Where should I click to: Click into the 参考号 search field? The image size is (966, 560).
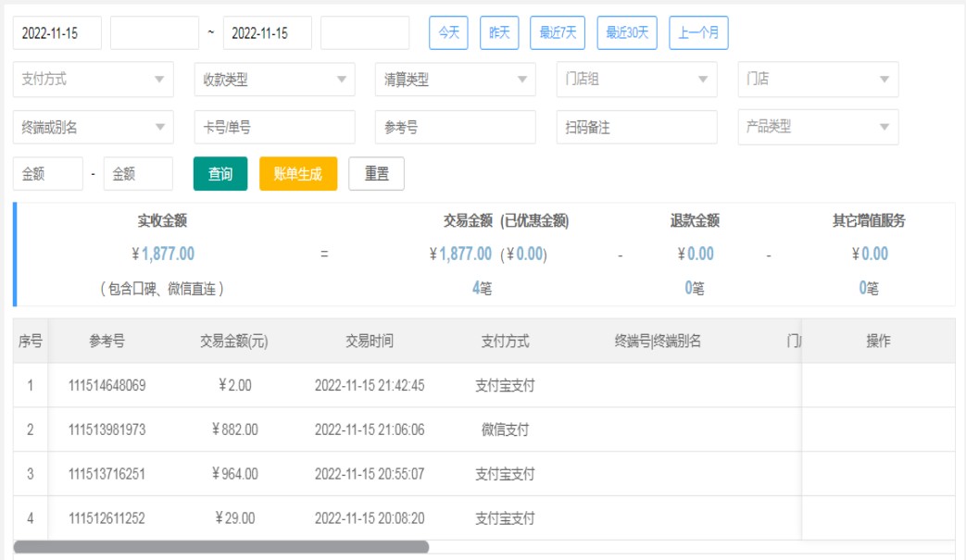(x=455, y=127)
